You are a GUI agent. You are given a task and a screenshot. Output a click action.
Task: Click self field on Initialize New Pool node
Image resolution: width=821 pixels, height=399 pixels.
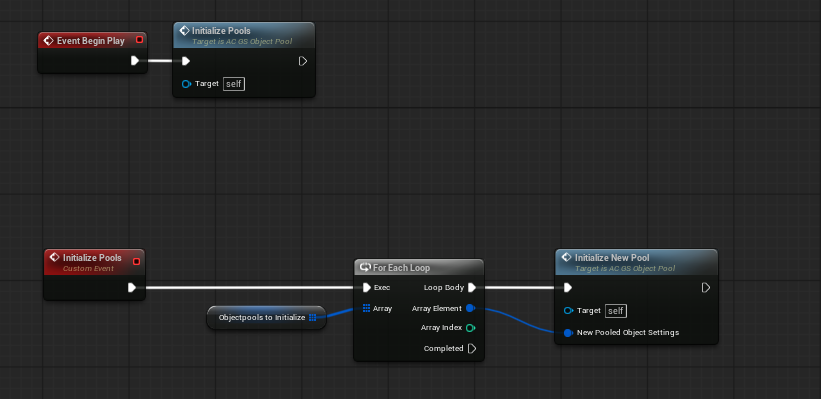point(616,311)
